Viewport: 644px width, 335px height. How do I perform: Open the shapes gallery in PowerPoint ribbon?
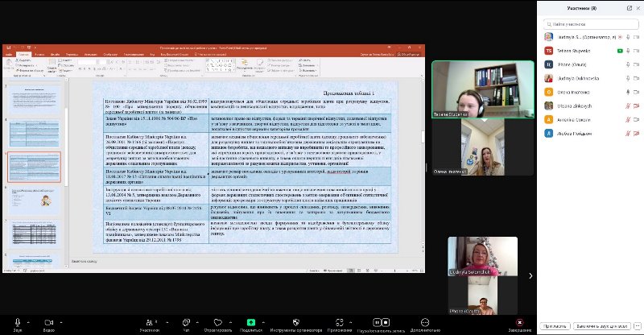pos(220,65)
